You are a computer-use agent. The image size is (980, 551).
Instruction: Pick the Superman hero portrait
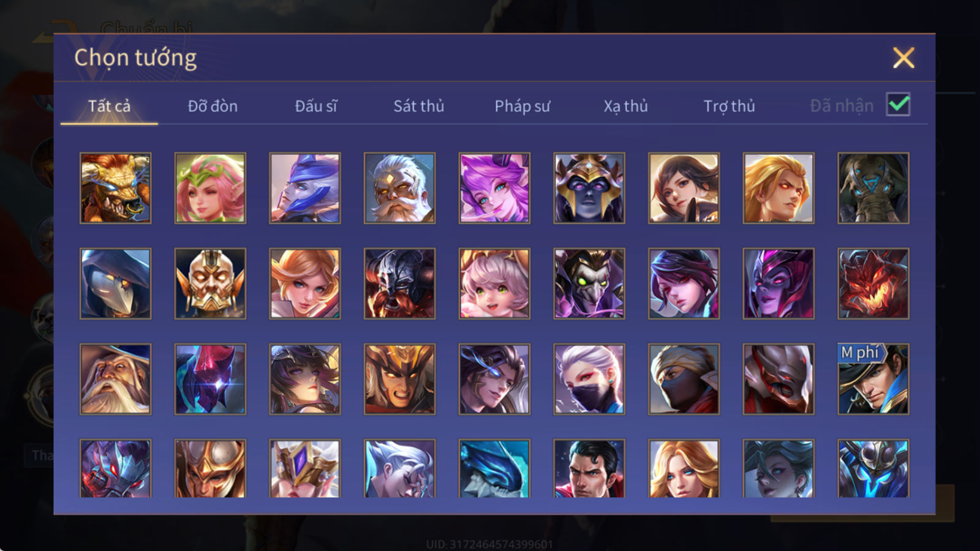589,468
